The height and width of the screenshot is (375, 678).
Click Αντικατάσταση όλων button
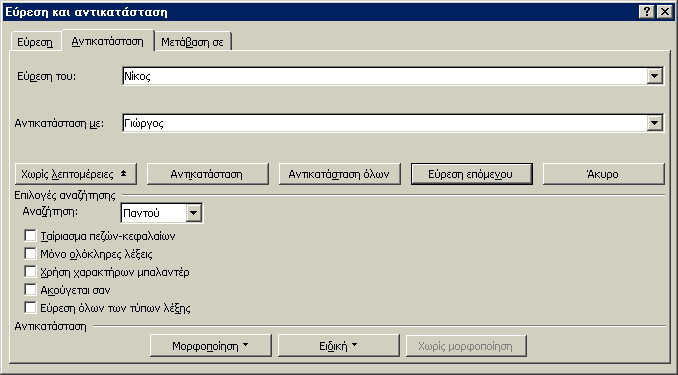pos(339,174)
